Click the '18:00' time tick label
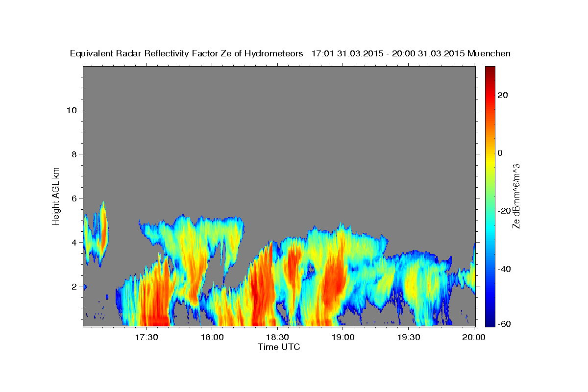This screenshot has width=588, height=392. (212, 337)
